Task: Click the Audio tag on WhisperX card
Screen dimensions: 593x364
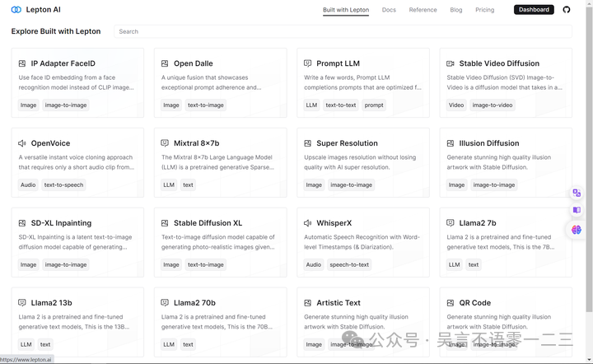Action: click(x=314, y=264)
